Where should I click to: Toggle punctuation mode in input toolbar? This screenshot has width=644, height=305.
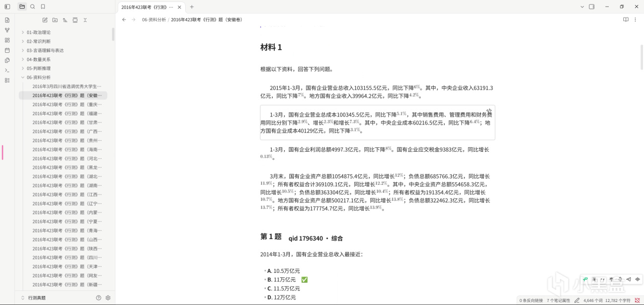pos(603,279)
